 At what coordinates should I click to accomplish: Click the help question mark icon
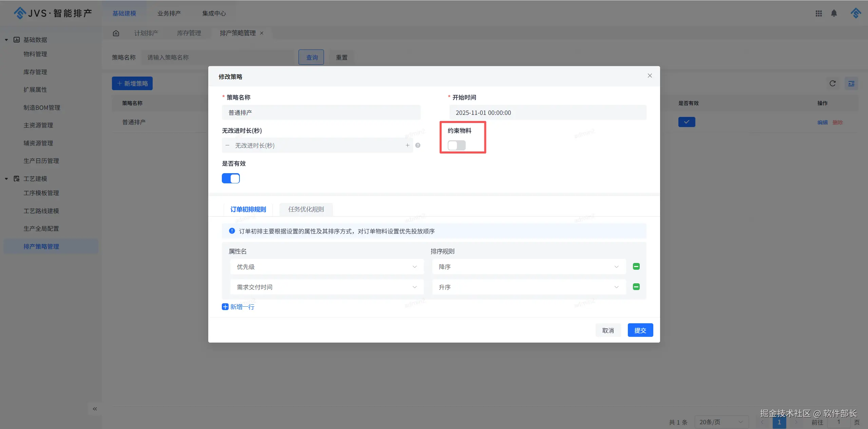pyautogui.click(x=418, y=145)
